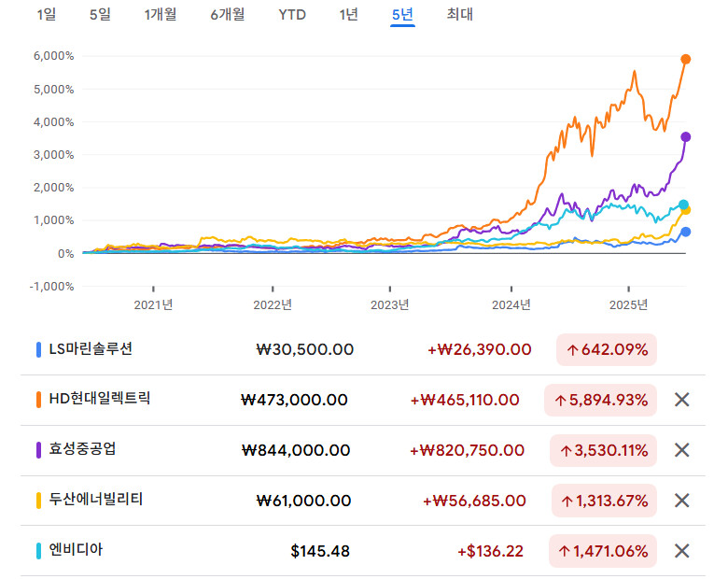Switch to the 1일 time range tab
The image size is (728, 579).
pos(46,15)
